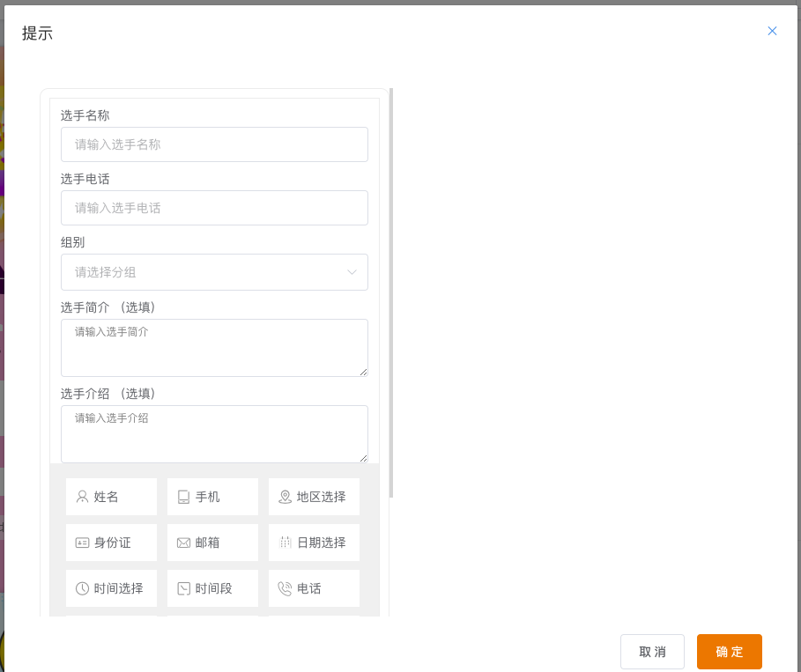Open the 组别 group dropdown
This screenshot has width=801, height=672.
[203, 272]
